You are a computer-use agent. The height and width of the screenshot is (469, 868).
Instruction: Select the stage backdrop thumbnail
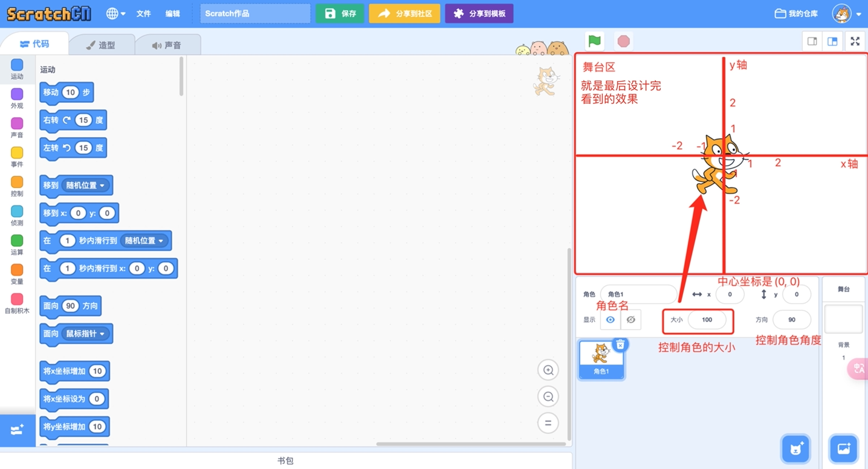pos(843,319)
